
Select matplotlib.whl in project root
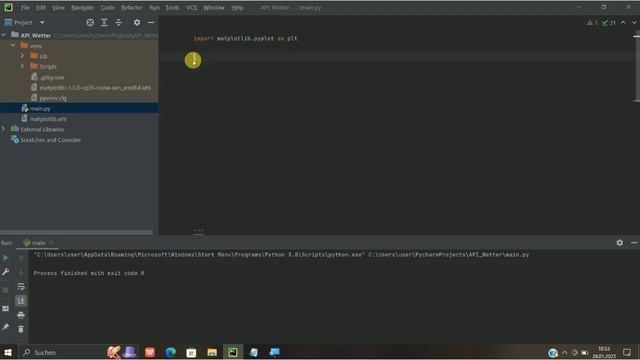48,119
